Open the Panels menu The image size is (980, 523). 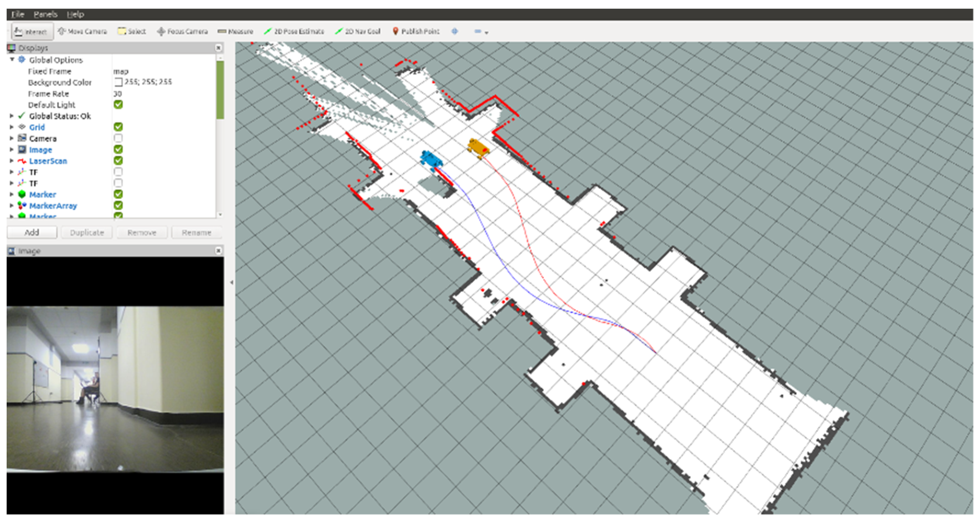tap(45, 14)
